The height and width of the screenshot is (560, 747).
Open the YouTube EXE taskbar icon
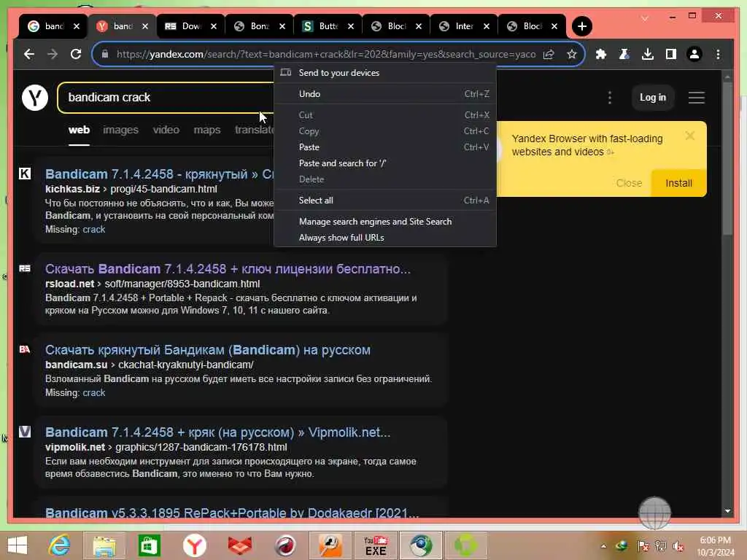[376, 545]
